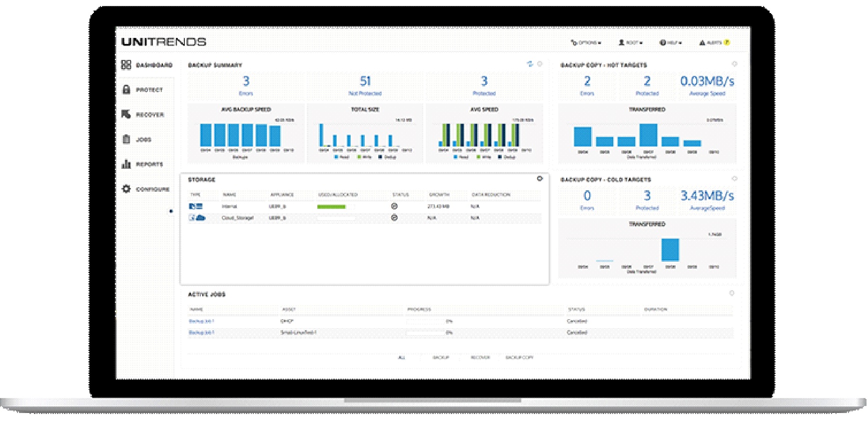Click the Jobs clipboard icon
Viewport: 868px width, 426px height.
[x=126, y=139]
